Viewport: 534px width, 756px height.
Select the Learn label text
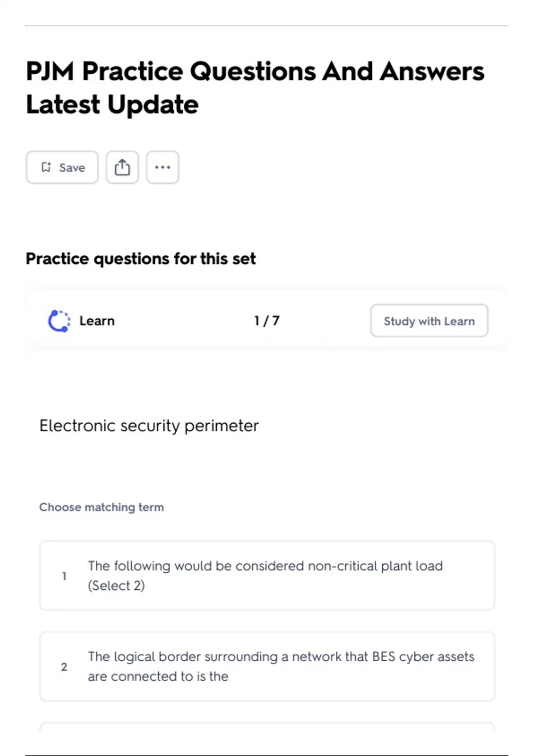click(97, 321)
